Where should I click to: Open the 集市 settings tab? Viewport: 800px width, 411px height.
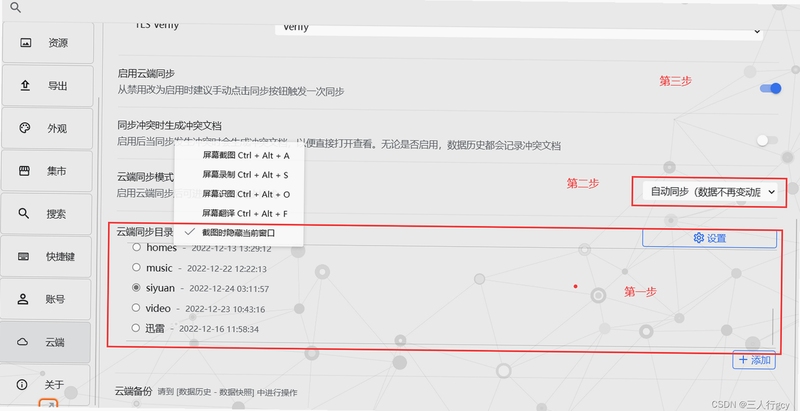pos(47,171)
